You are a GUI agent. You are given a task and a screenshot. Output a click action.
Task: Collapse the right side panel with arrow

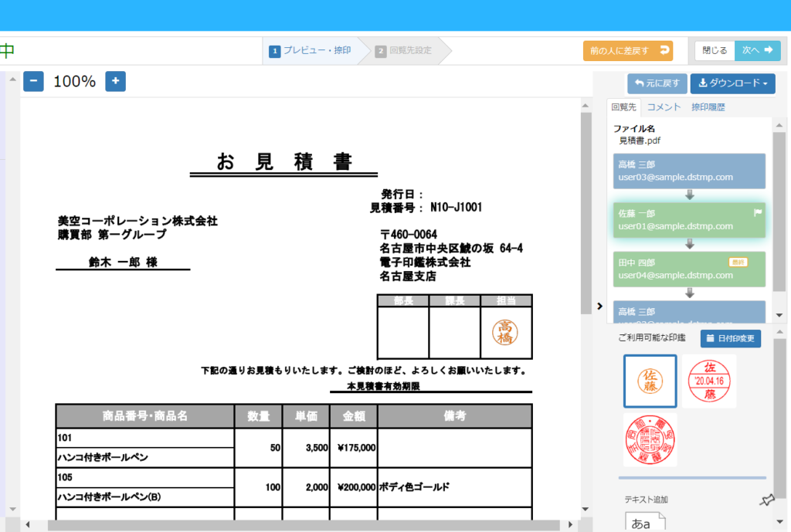click(600, 307)
